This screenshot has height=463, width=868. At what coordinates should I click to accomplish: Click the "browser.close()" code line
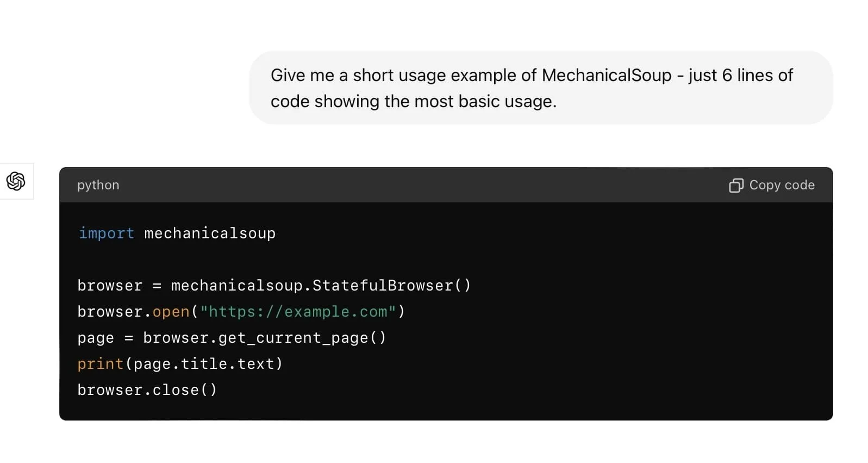coord(147,390)
